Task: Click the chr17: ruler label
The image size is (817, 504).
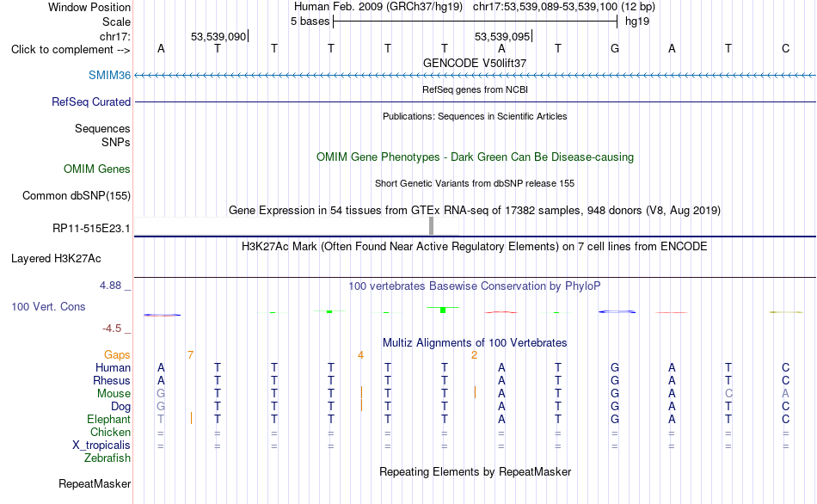Action: [x=114, y=36]
